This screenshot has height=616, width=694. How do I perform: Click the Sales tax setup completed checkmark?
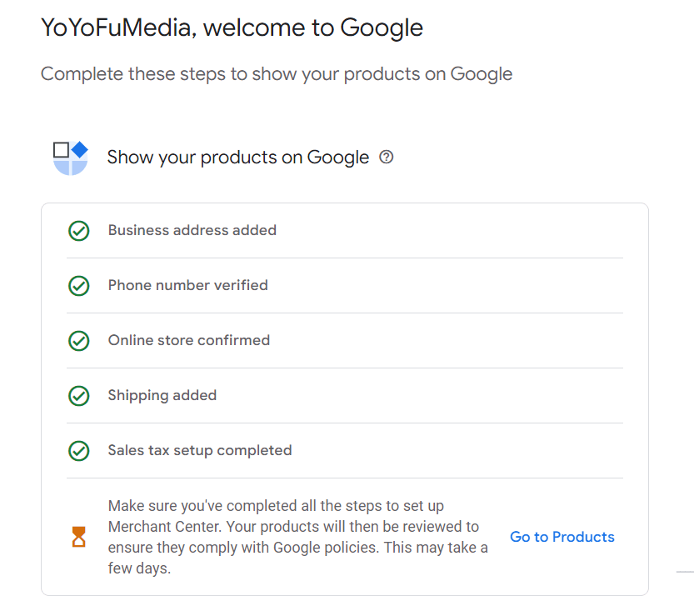pyautogui.click(x=79, y=449)
